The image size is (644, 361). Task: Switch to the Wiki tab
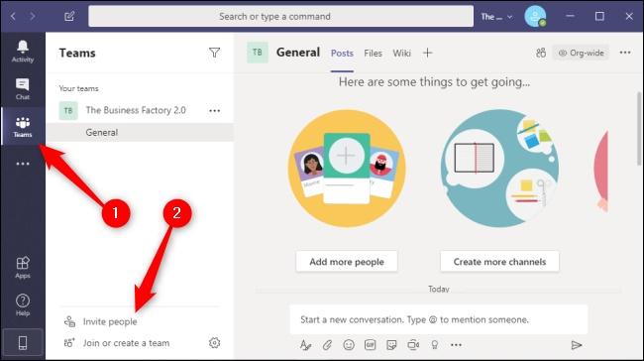[401, 53]
